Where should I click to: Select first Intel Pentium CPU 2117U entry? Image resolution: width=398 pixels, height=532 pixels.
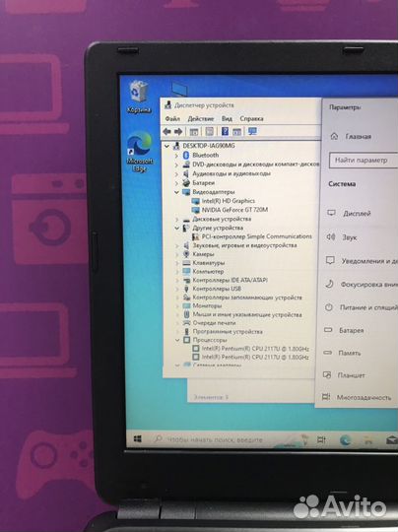(x=255, y=349)
